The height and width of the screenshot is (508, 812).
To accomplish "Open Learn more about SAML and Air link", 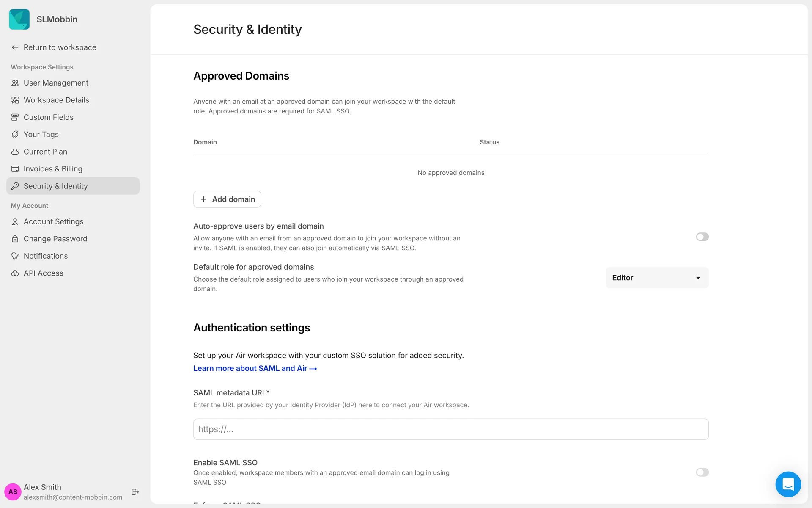I will [255, 369].
